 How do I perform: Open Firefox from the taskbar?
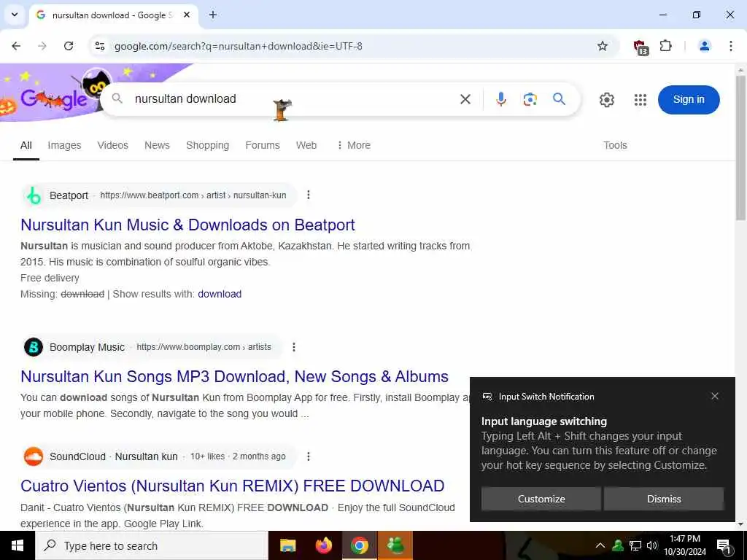pyautogui.click(x=324, y=545)
